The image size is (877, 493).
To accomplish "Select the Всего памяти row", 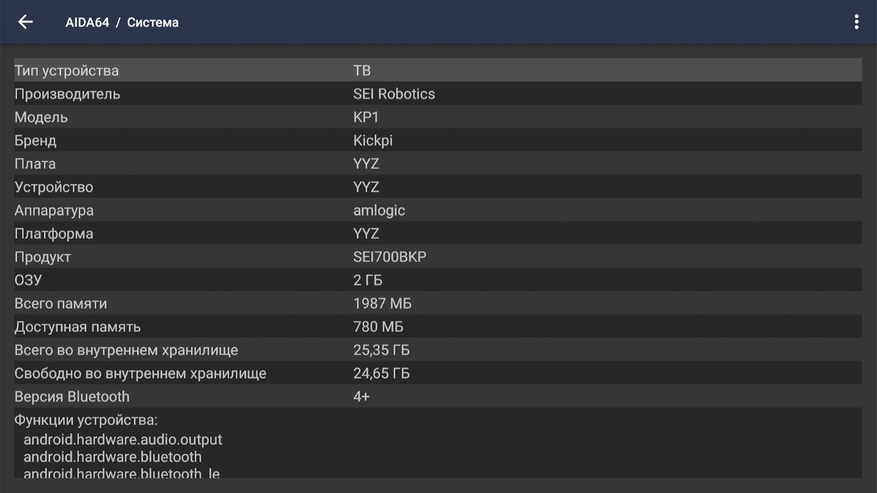I will (x=437, y=303).
